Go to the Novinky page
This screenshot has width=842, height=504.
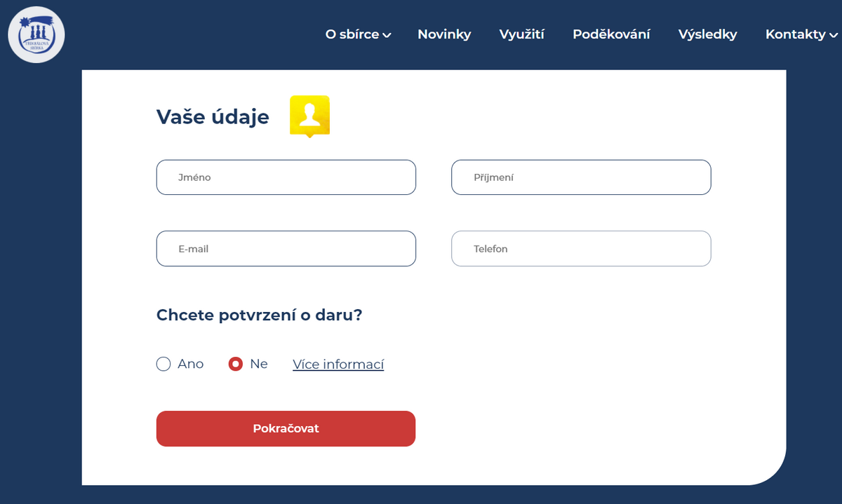pyautogui.click(x=444, y=34)
